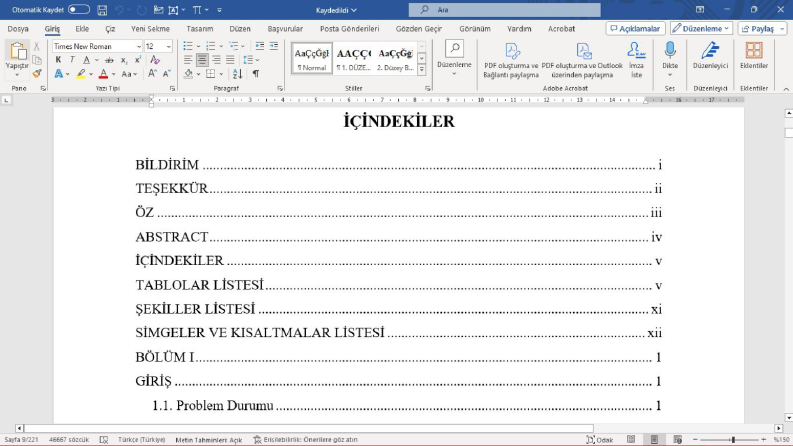Click the Format Painter brush icon
The image size is (793, 446).
point(37,74)
